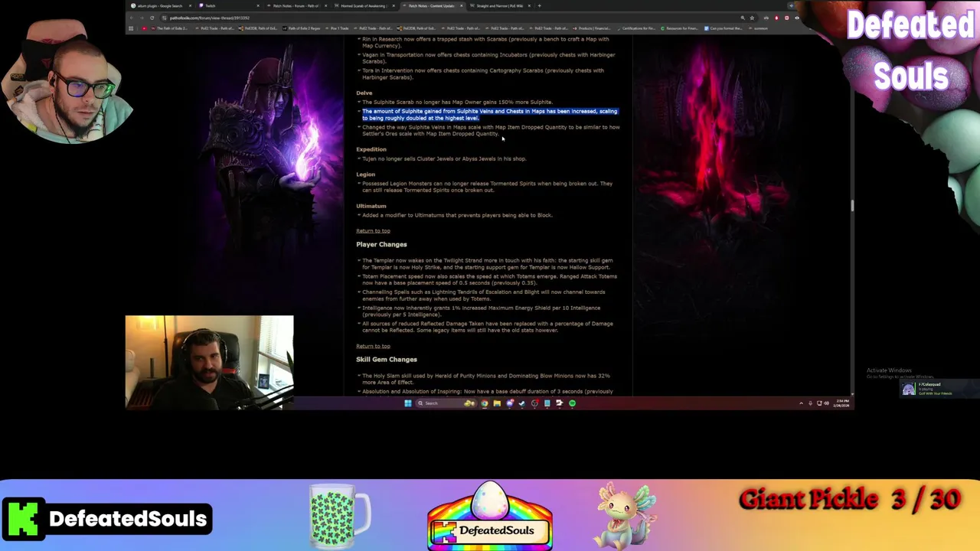Open the Windows Start menu

click(408, 403)
